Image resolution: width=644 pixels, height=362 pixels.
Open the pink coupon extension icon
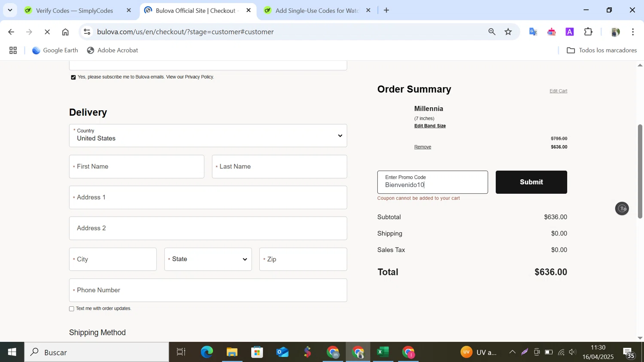click(552, 32)
